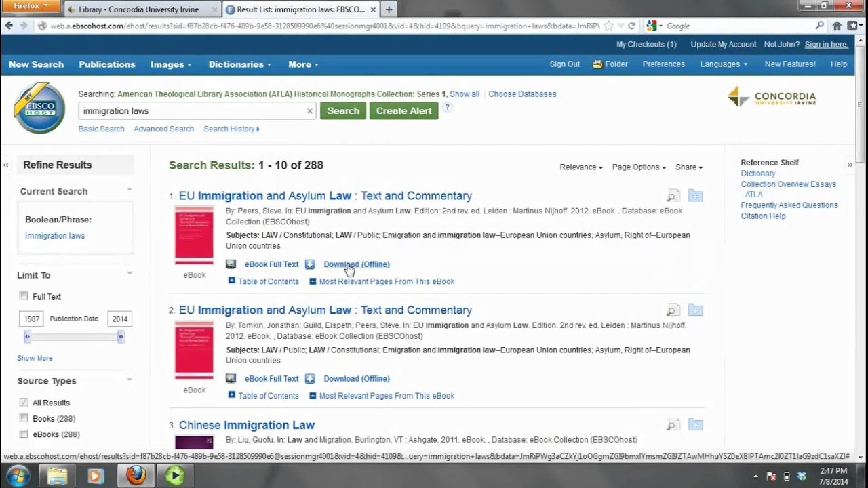Viewport: 868px width, 488px height.
Task: Toggle All Results source type checkbox
Action: point(24,402)
